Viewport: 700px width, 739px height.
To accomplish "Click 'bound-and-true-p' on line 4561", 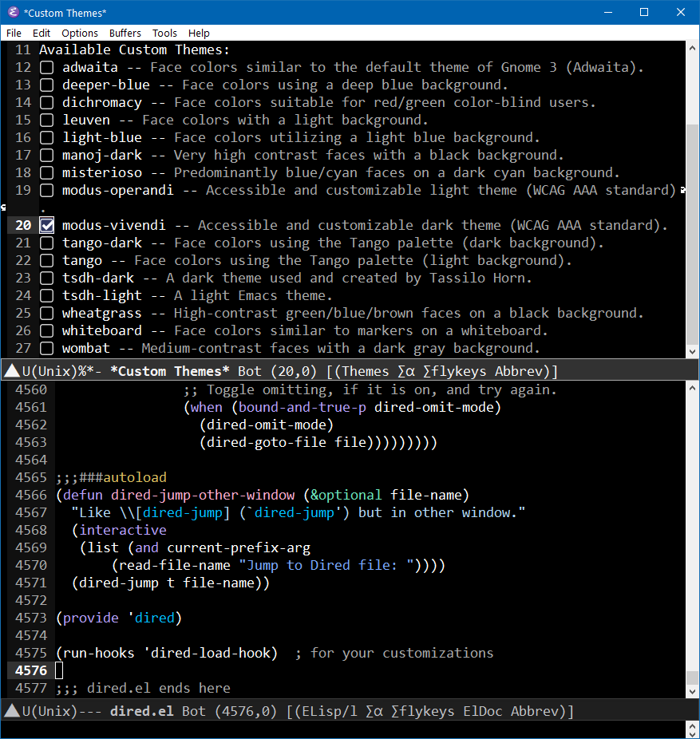I will (303, 407).
